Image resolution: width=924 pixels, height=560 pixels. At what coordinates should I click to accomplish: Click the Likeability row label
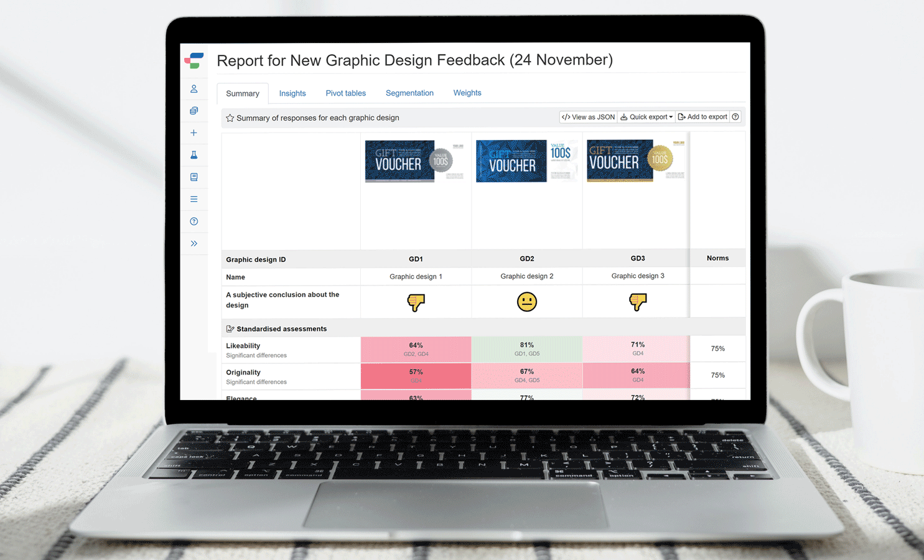click(243, 346)
